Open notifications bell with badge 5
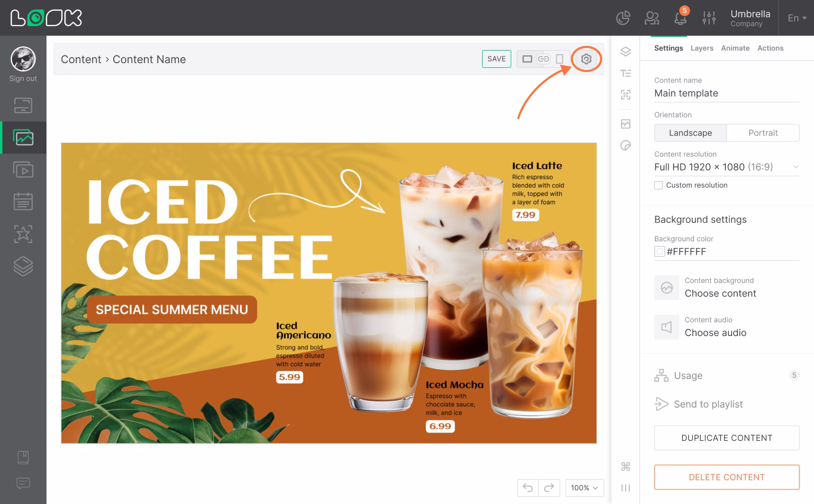 [x=680, y=18]
